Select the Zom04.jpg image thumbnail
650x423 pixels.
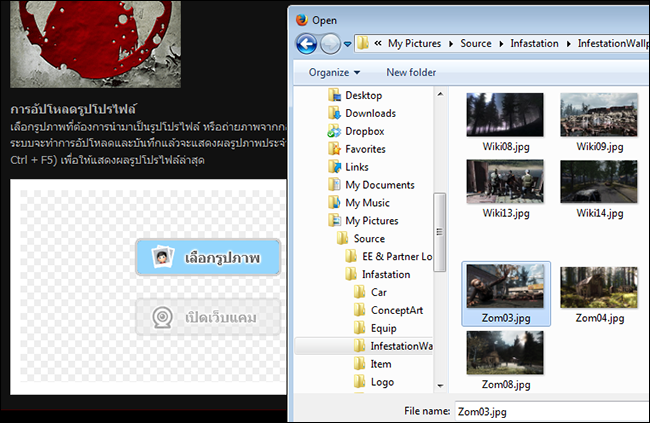pyautogui.click(x=598, y=288)
